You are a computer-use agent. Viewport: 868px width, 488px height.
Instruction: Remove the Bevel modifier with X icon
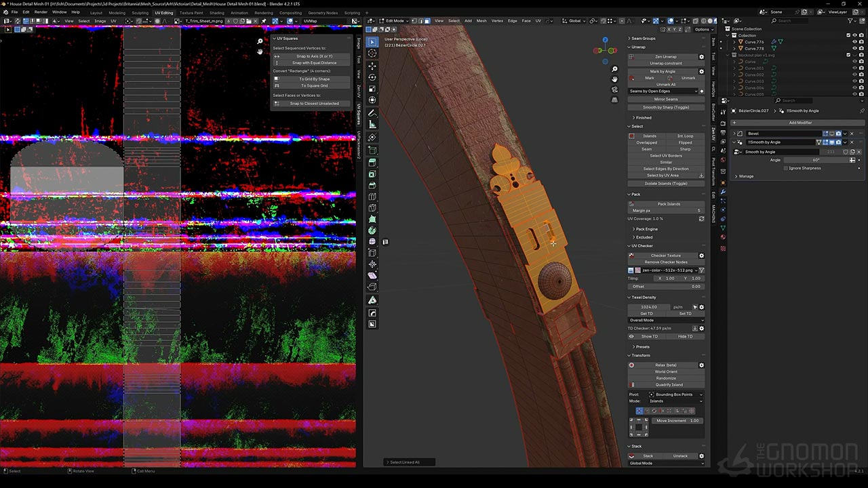pyautogui.click(x=852, y=134)
